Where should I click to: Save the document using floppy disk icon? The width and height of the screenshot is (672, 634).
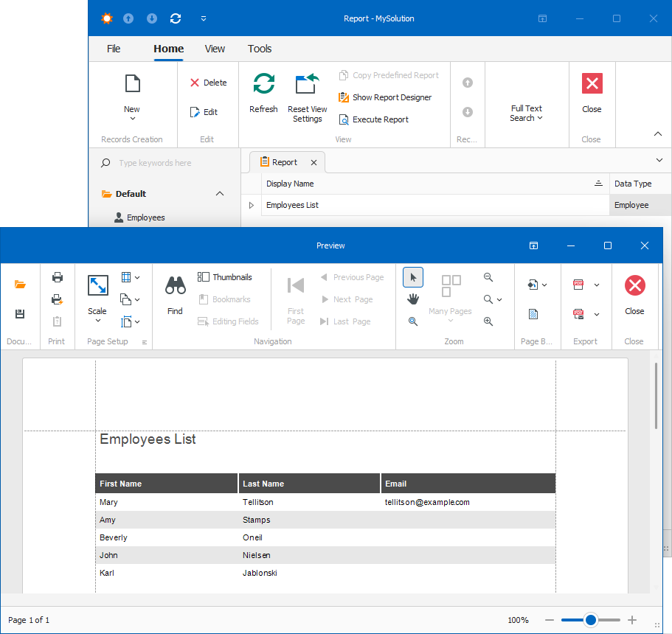pyautogui.click(x=20, y=314)
